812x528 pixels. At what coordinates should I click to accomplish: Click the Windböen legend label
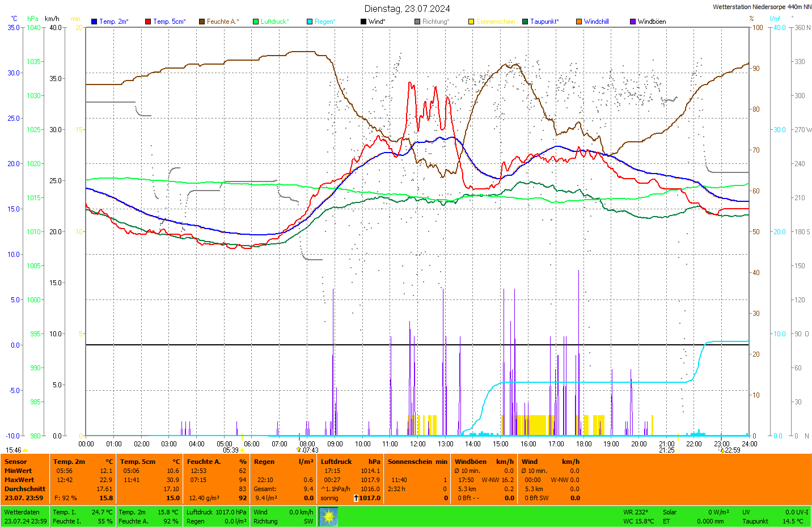652,22
